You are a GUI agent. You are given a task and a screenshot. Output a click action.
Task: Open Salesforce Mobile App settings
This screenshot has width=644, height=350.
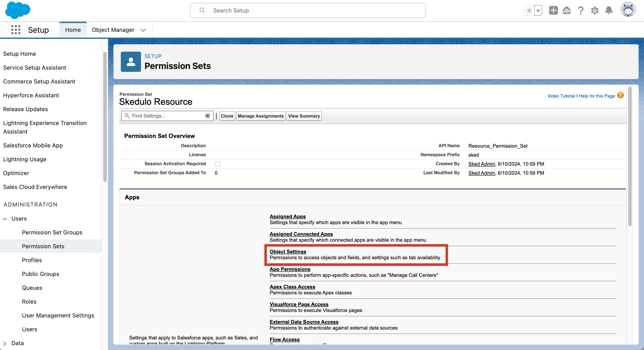33,145
